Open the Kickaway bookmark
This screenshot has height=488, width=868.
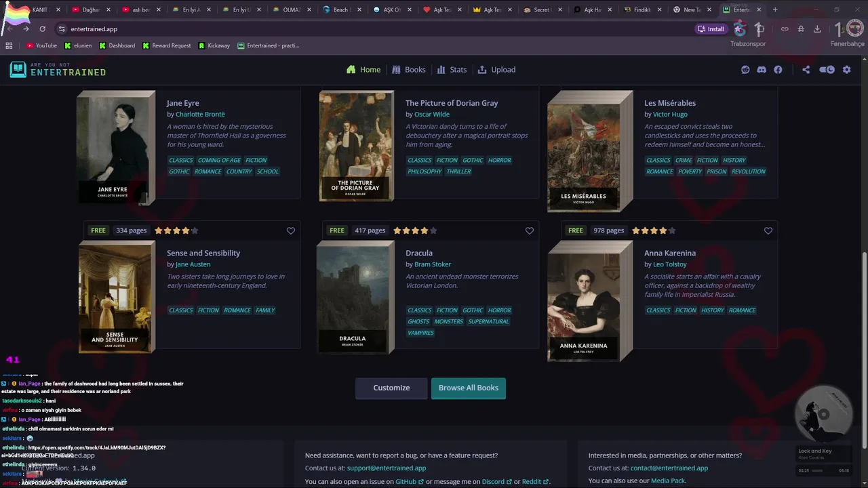pyautogui.click(x=214, y=45)
